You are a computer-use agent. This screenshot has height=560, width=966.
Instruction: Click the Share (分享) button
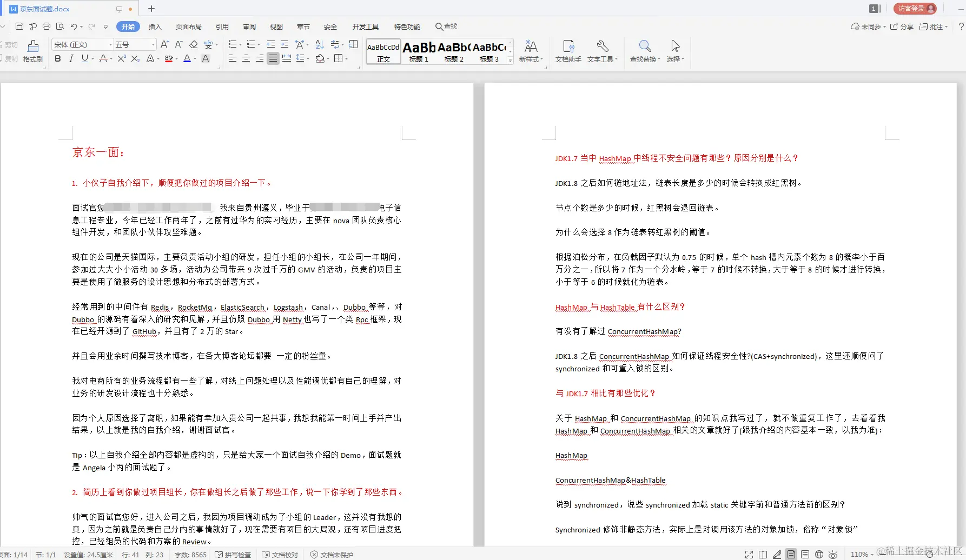pyautogui.click(x=902, y=26)
